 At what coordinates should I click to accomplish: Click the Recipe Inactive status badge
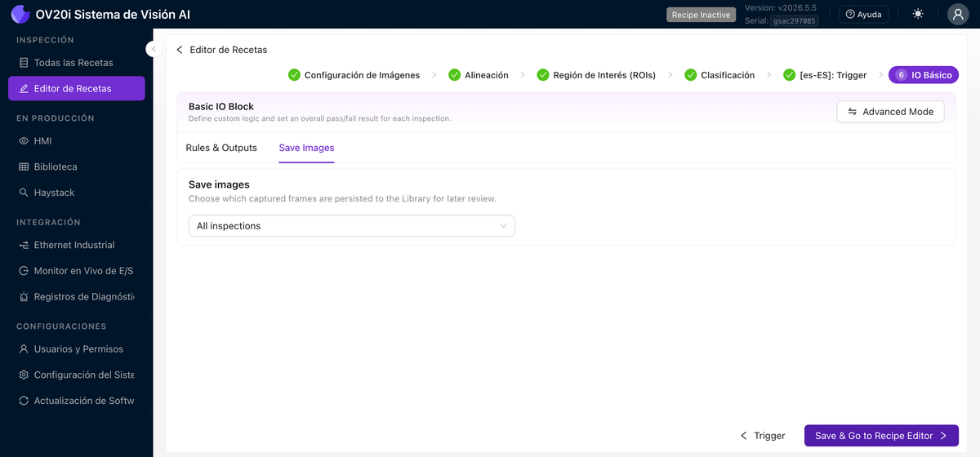point(702,15)
